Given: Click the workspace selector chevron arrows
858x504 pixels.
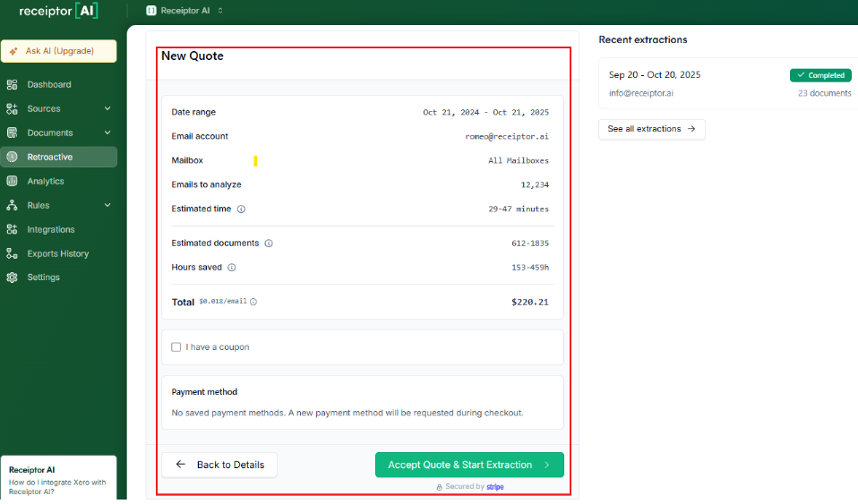Looking at the screenshot, I should click(220, 11).
